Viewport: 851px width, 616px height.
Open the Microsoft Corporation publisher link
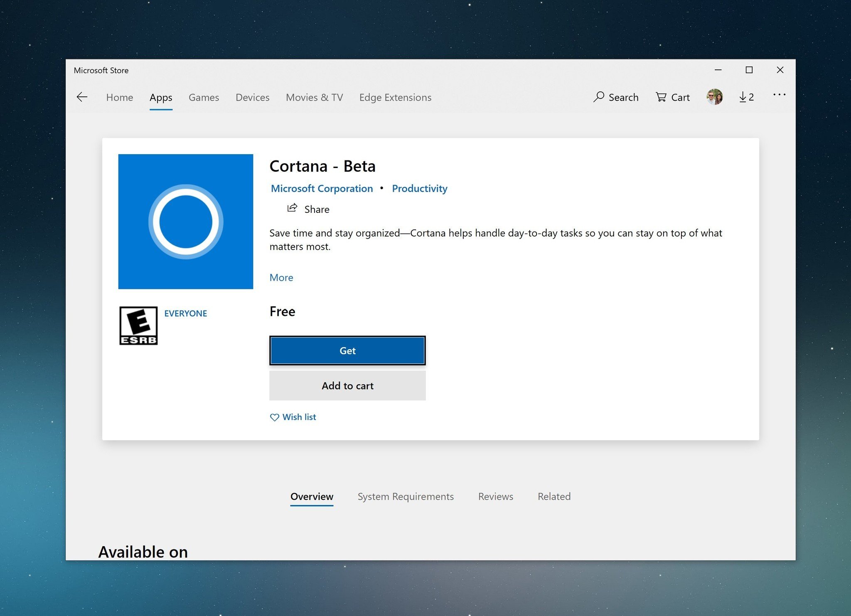pyautogui.click(x=322, y=188)
